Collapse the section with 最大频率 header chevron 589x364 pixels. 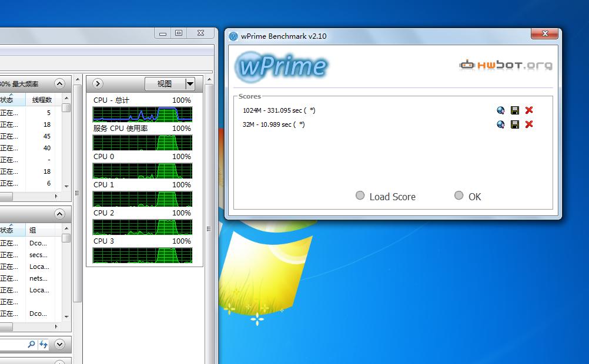point(59,84)
